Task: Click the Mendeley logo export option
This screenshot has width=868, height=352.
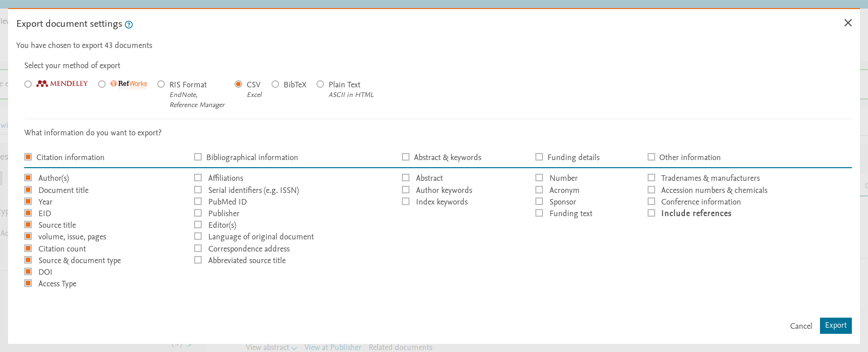Action: point(62,84)
